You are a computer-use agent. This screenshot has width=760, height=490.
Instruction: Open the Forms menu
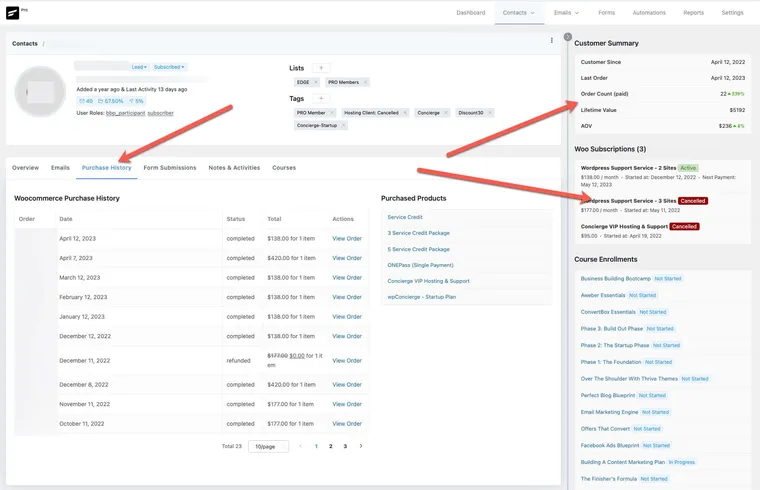pyautogui.click(x=606, y=13)
